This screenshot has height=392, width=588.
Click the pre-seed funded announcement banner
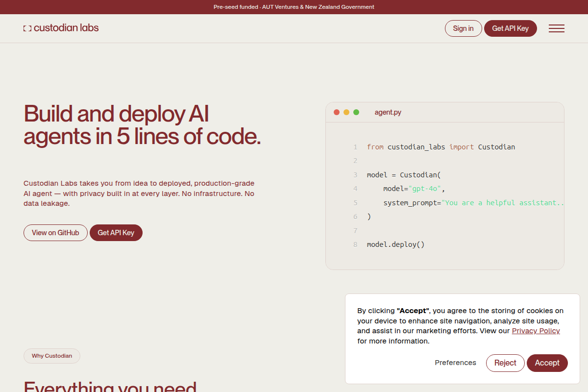pyautogui.click(x=294, y=7)
